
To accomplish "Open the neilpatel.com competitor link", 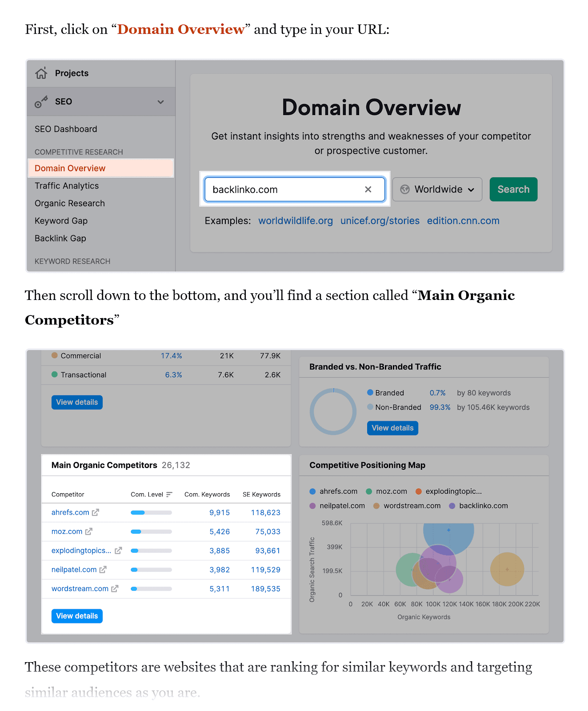I will [x=74, y=570].
